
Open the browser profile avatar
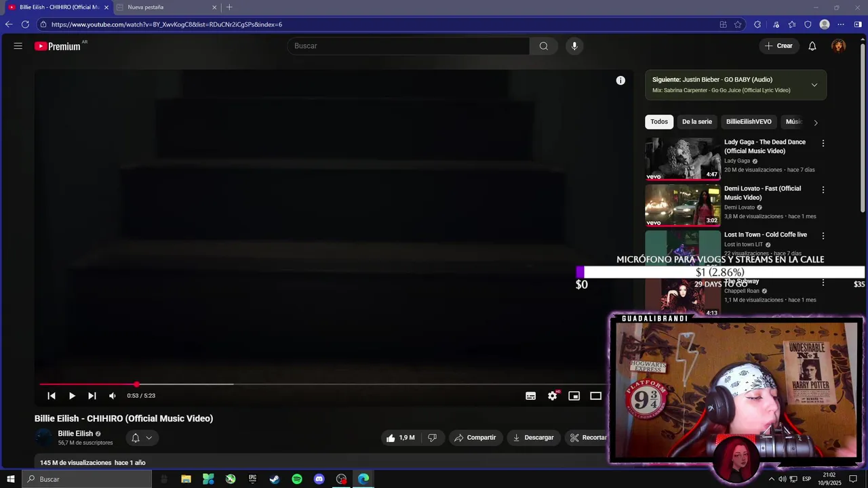[825, 24]
